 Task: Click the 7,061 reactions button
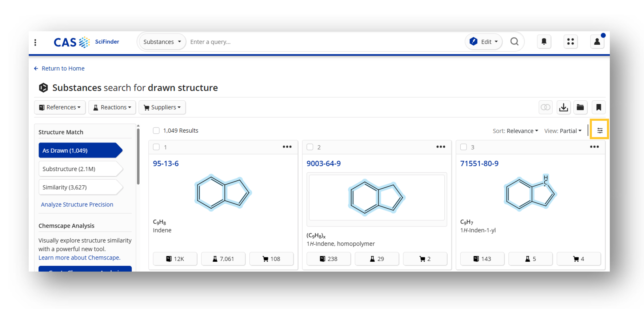point(223,259)
